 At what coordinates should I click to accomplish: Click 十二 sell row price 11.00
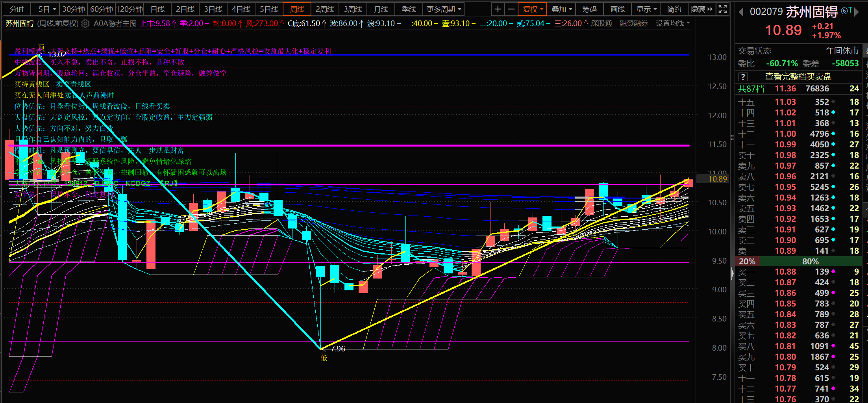click(x=785, y=134)
